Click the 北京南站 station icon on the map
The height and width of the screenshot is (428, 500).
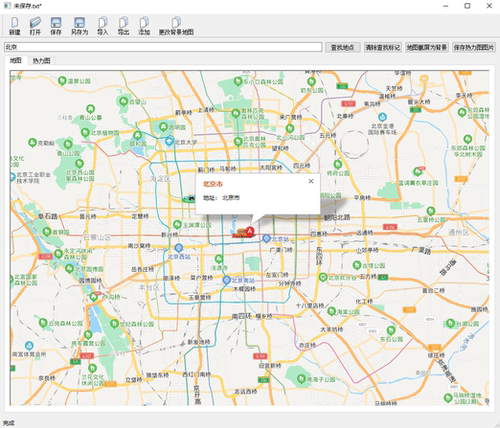coord(227,280)
